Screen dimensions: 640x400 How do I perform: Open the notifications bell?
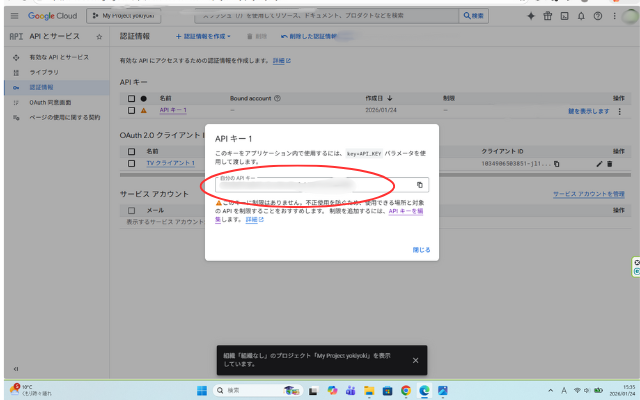(x=582, y=16)
